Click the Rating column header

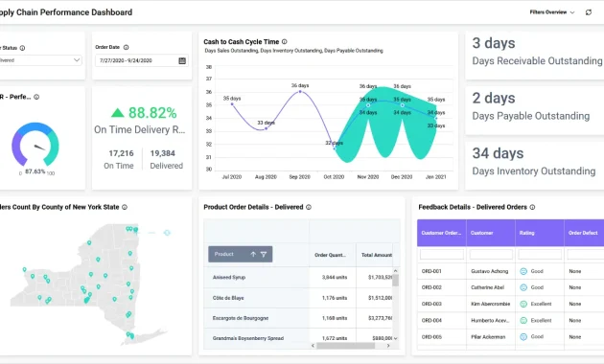540,233
